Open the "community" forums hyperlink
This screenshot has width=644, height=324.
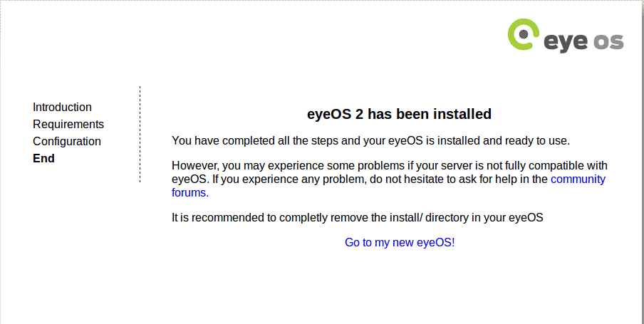point(578,179)
